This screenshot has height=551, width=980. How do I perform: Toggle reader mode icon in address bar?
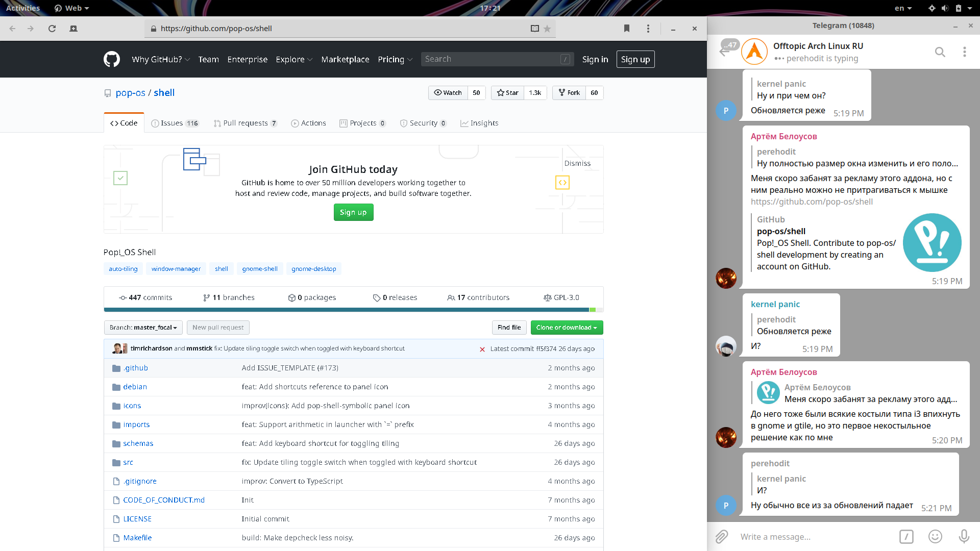534,29
